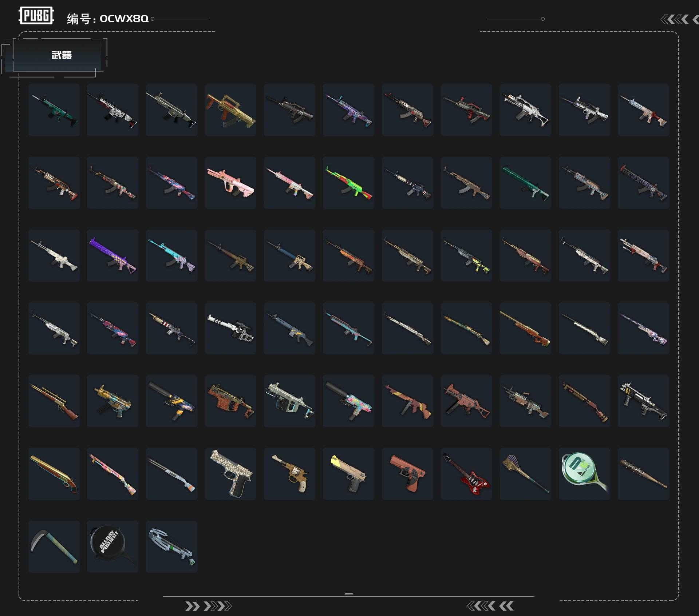The width and height of the screenshot is (699, 616).
Task: Choose the neon green and red AKM
Action: click(x=348, y=183)
